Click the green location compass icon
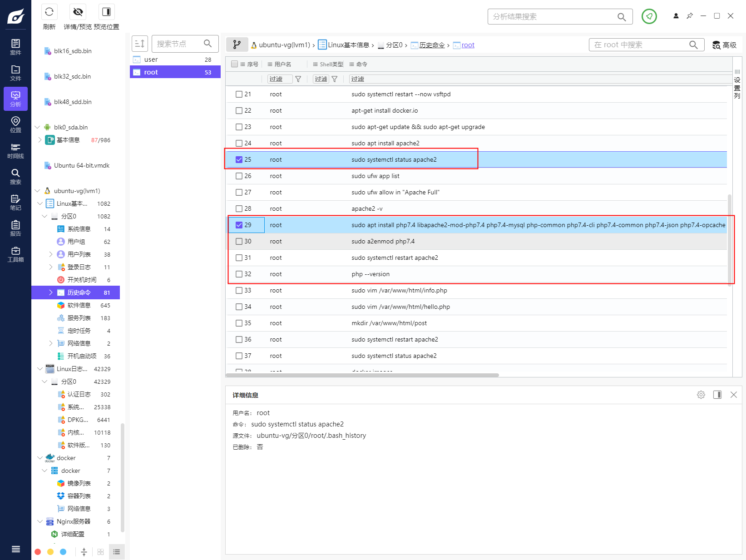Image resolution: width=746 pixels, height=560 pixels. coord(649,16)
